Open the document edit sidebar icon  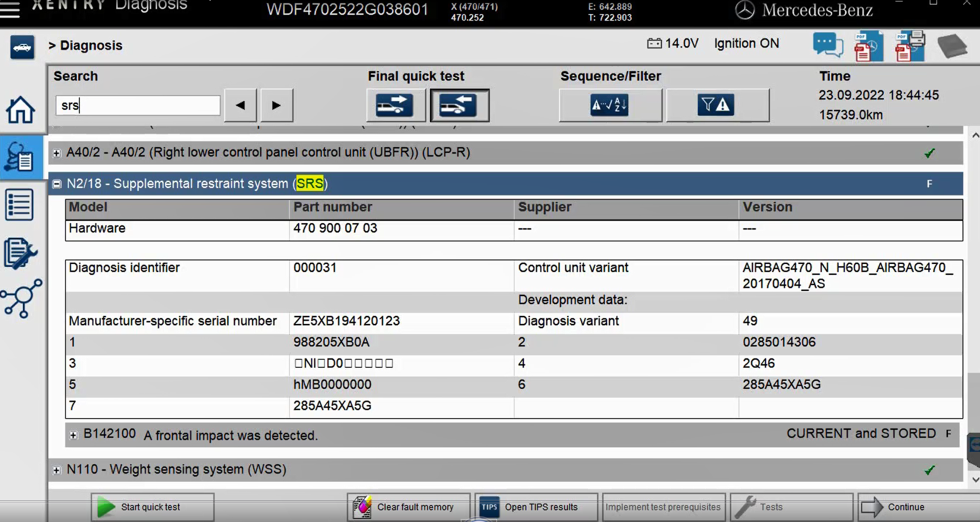[20, 253]
